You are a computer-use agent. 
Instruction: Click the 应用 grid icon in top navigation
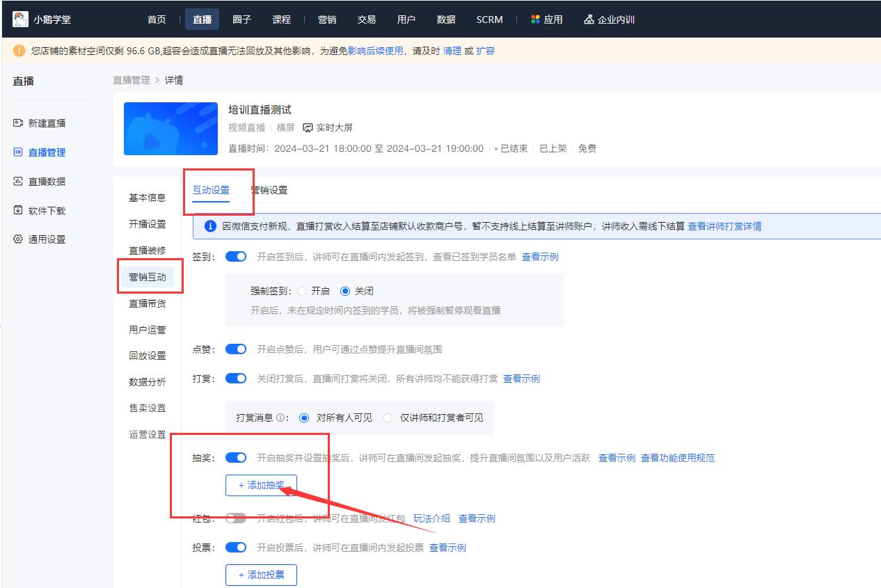pos(536,19)
